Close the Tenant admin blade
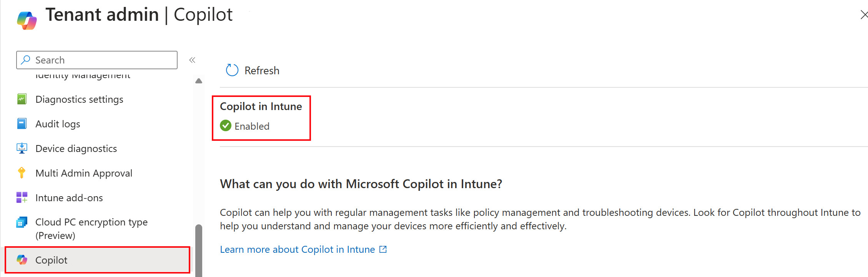 pos(864,15)
